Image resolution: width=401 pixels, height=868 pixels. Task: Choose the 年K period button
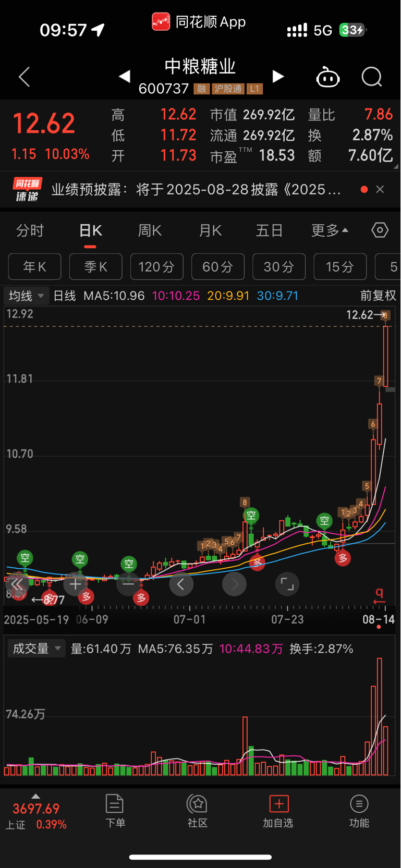point(34,267)
